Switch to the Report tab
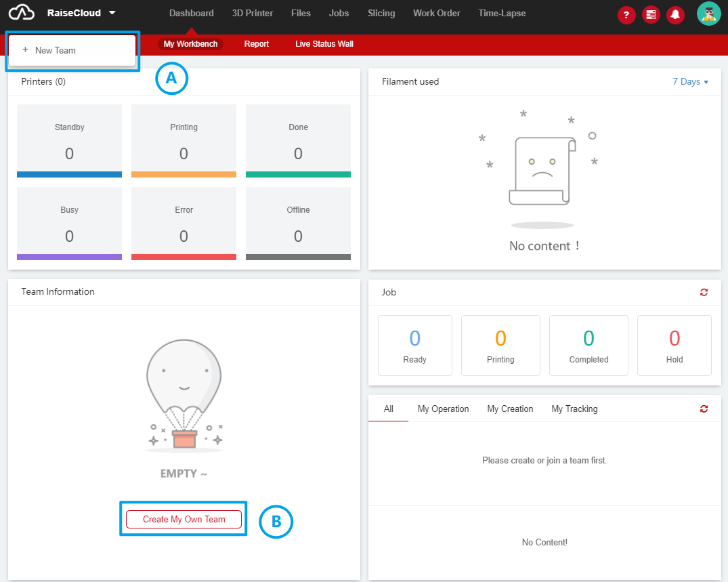Image resolution: width=728 pixels, height=582 pixels. 257,44
